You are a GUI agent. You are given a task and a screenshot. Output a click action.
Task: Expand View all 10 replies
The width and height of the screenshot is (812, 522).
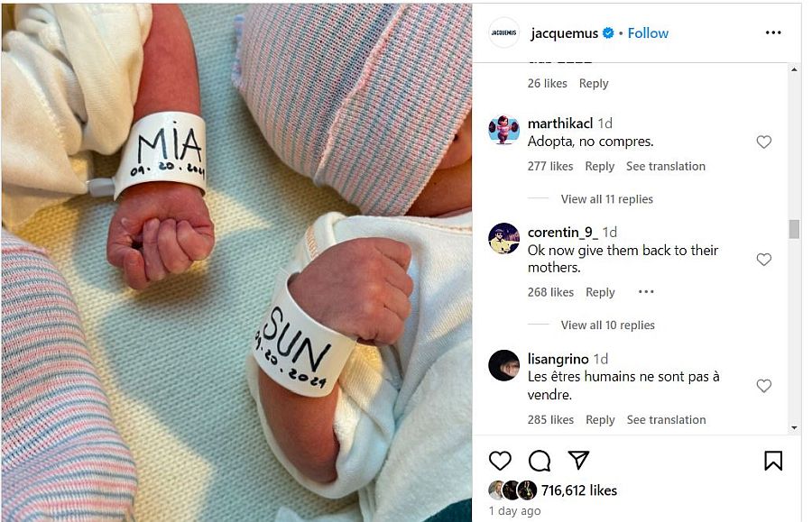607,325
